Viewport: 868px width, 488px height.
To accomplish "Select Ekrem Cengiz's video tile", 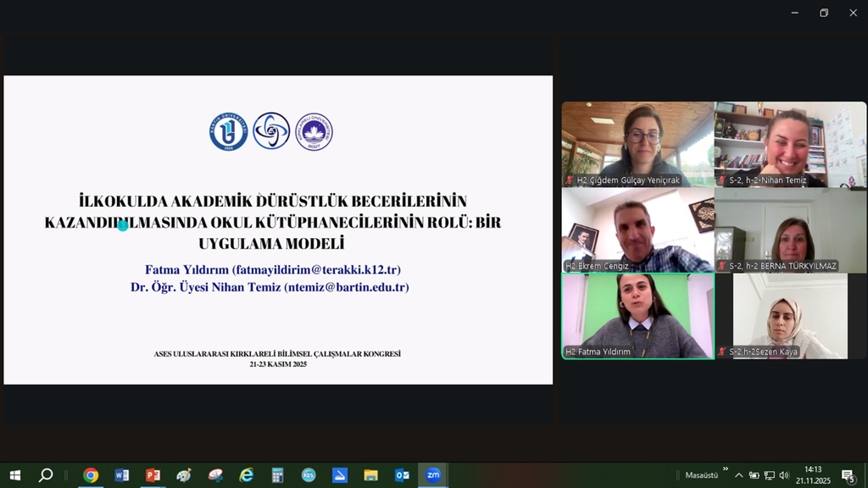I will pos(637,230).
